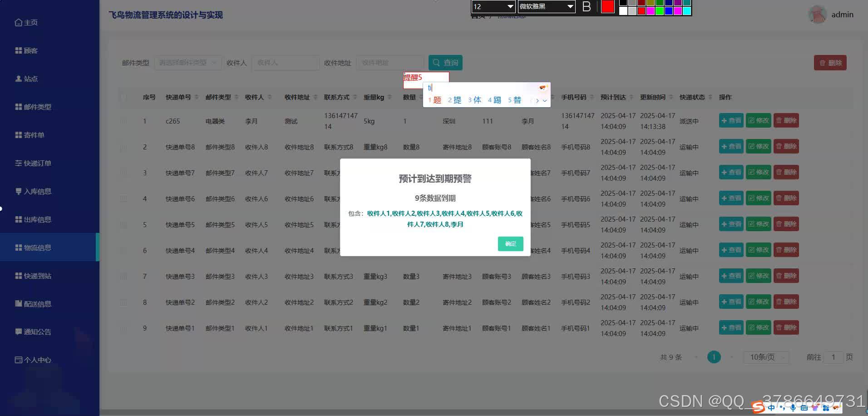This screenshot has height=416, width=868.
Task: Open the 邮件类型 filter select
Action: [188, 63]
